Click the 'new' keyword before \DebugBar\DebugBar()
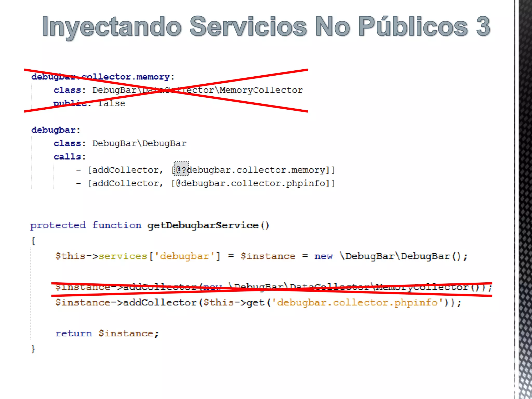 [323, 256]
